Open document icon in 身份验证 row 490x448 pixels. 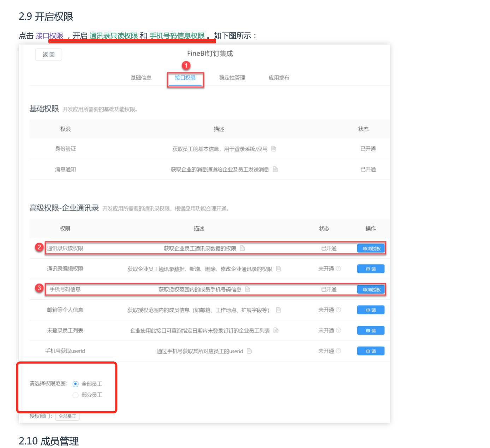pos(274,149)
